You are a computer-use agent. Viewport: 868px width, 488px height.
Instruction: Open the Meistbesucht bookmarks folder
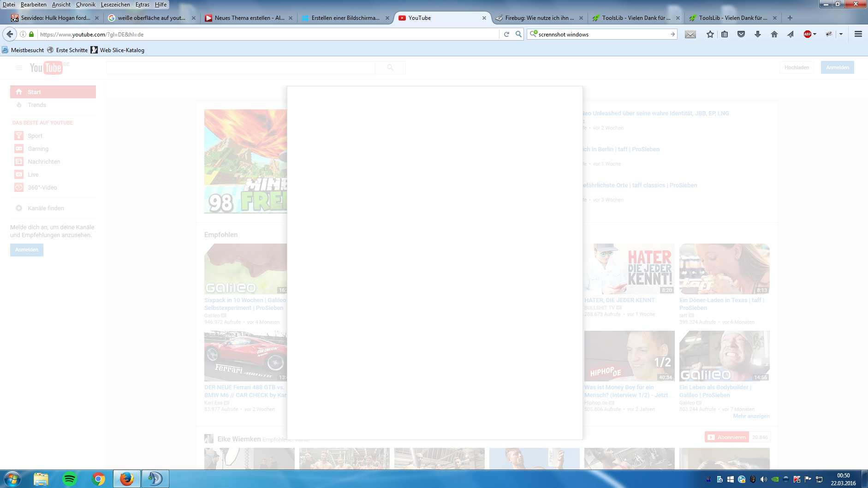click(x=27, y=50)
